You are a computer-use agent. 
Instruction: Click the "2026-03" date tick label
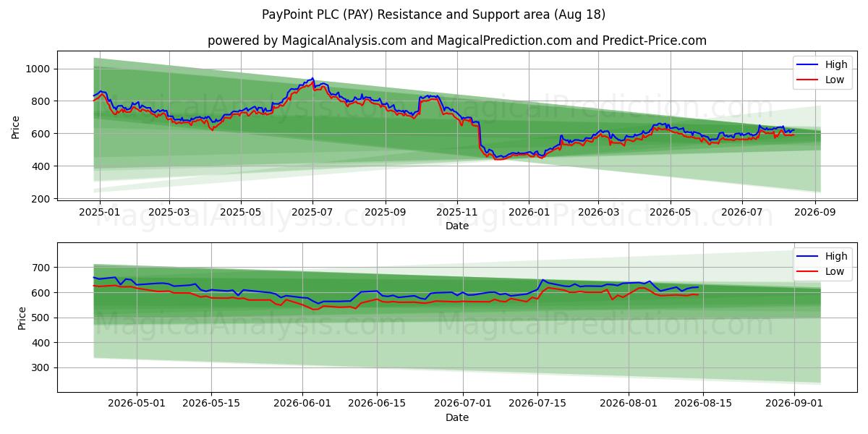[598, 213]
